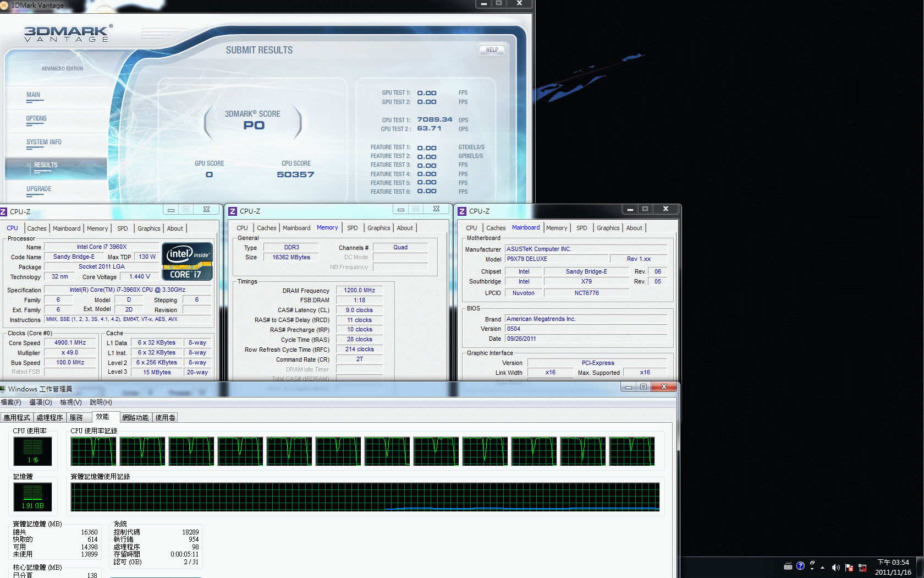Switch to the Memory tab in the left CPU-Z window
The width and height of the screenshot is (924, 578).
click(x=97, y=228)
